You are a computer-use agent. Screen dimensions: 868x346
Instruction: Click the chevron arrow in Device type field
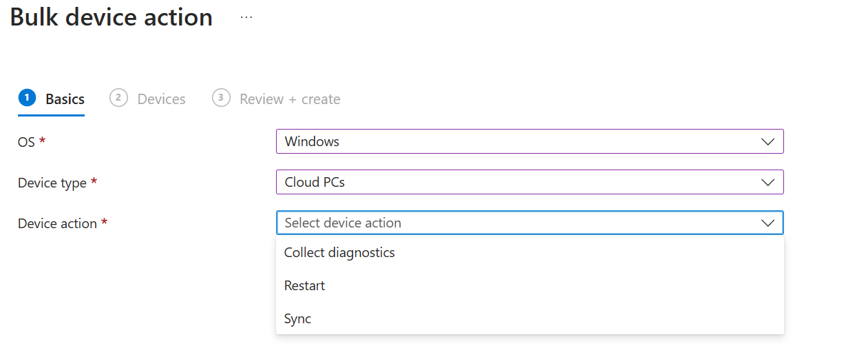pyautogui.click(x=768, y=183)
